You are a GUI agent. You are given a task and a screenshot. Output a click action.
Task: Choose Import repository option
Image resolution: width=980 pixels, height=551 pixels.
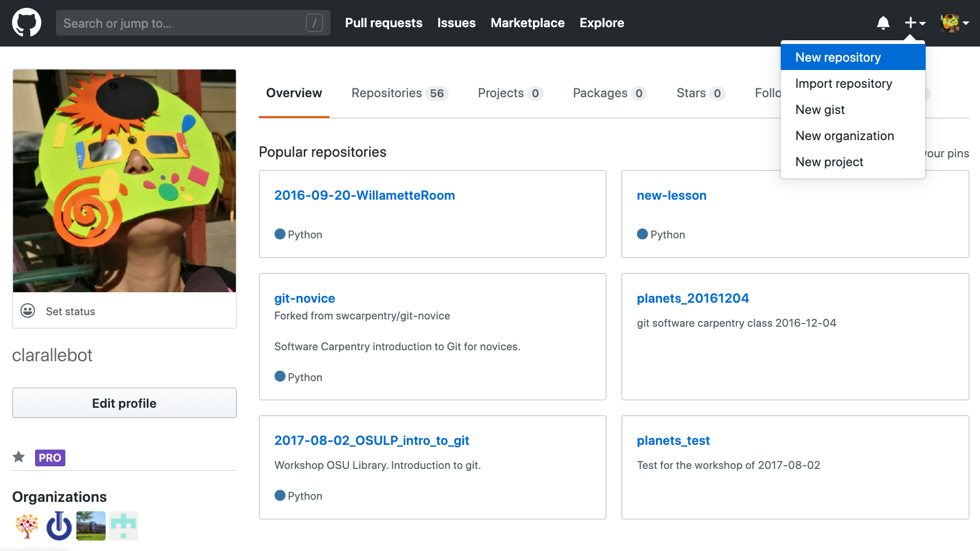[844, 84]
